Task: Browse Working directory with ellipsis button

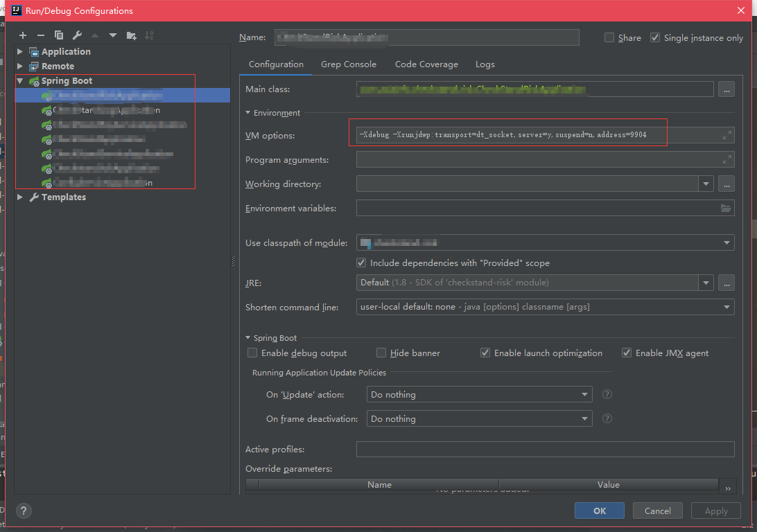Action: [726, 184]
